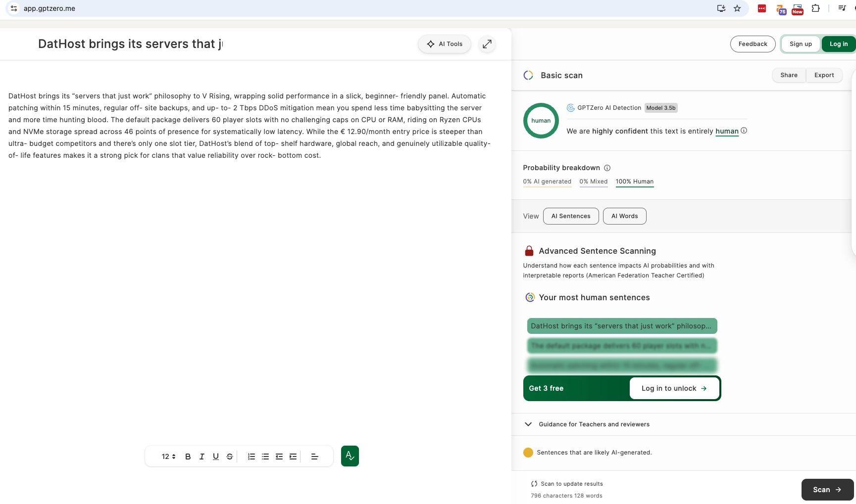Image resolution: width=856 pixels, height=504 pixels.
Task: Increase indent using toolbar icon
Action: click(293, 457)
